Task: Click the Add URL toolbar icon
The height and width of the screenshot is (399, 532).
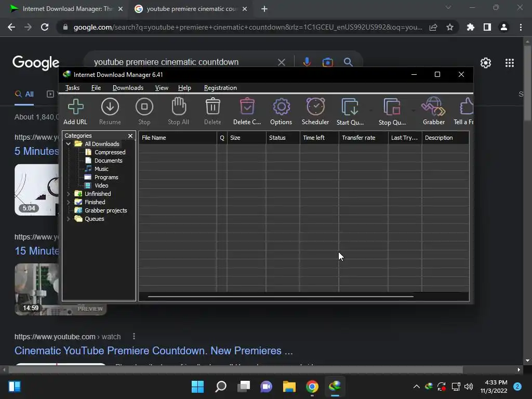Action: pyautogui.click(x=75, y=111)
